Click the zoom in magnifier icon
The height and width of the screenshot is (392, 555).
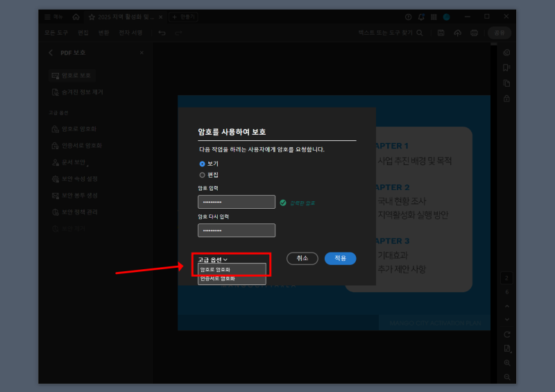(x=507, y=363)
